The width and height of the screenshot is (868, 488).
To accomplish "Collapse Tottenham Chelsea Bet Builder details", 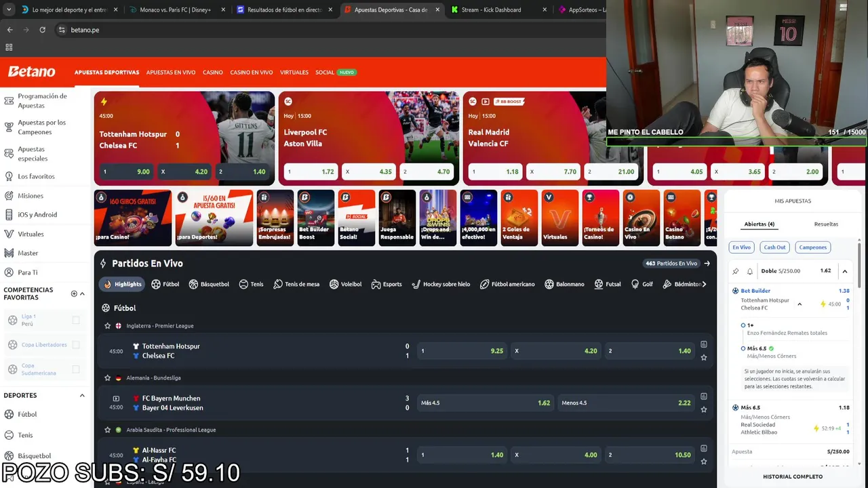I will [x=800, y=304].
